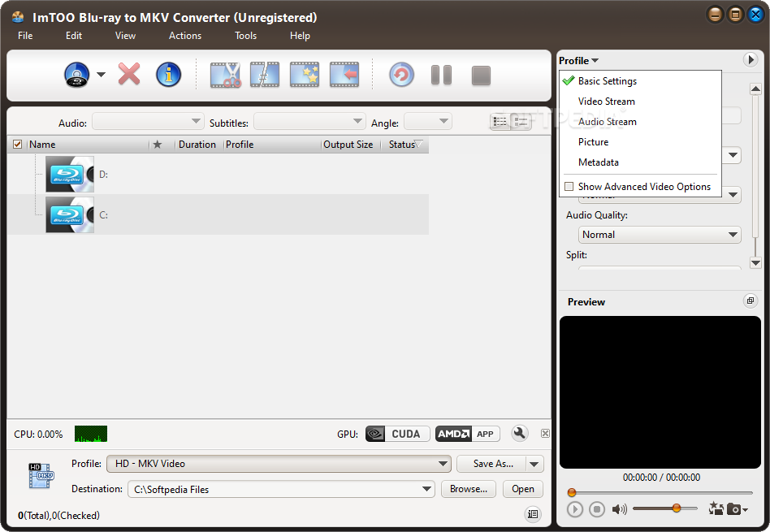
Task: Start conversion with the Convert icon
Action: click(402, 76)
